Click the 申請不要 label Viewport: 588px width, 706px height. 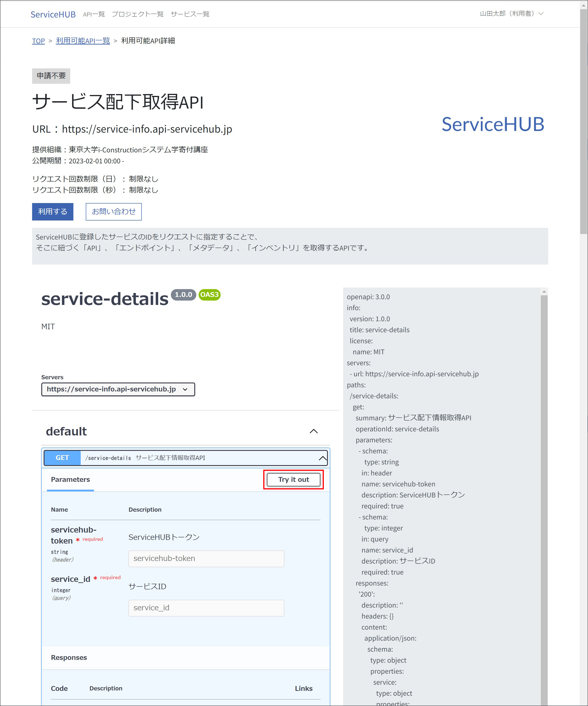click(51, 76)
